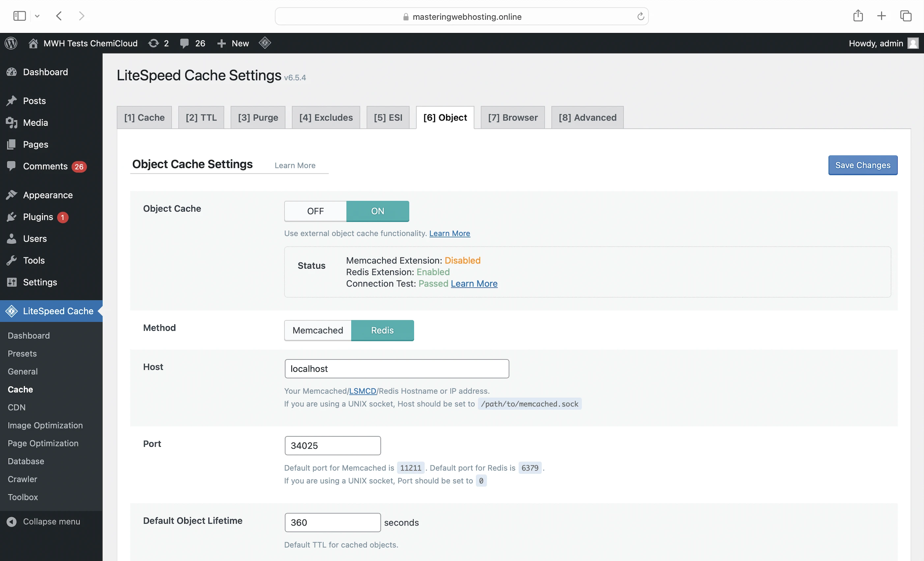This screenshot has height=561, width=924.
Task: Select Memcached as the method
Action: pos(318,330)
